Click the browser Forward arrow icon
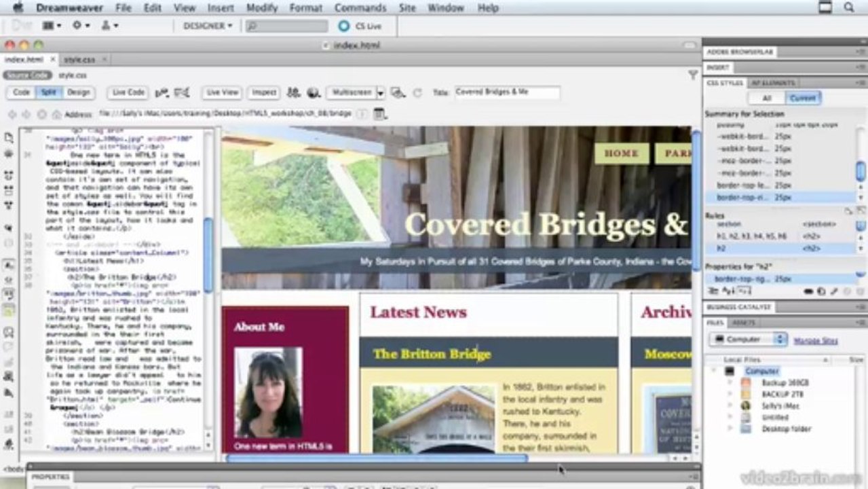The image size is (868, 489). coord(26,114)
